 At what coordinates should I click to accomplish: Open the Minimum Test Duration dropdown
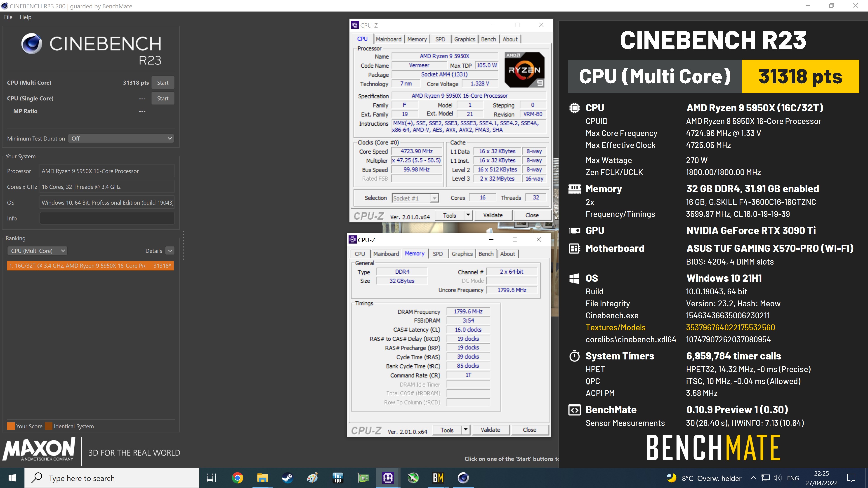121,138
